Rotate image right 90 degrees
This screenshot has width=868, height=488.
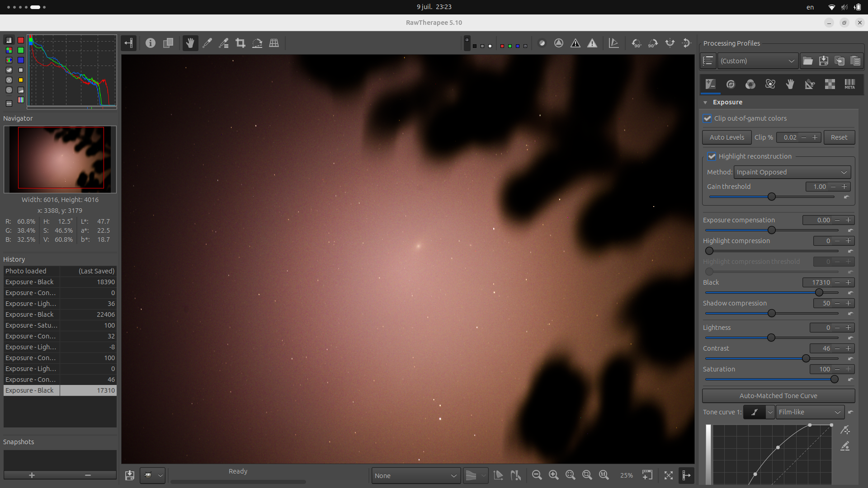(653, 43)
